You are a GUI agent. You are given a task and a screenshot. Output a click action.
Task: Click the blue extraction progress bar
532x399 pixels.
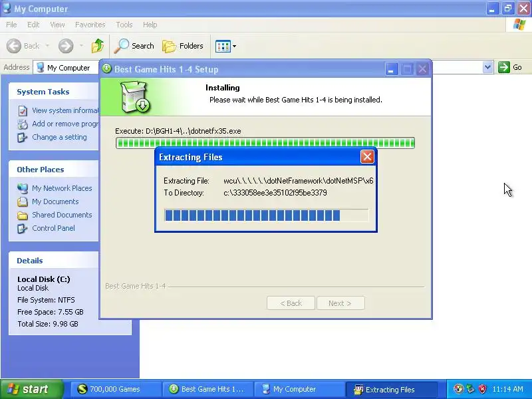(266, 215)
